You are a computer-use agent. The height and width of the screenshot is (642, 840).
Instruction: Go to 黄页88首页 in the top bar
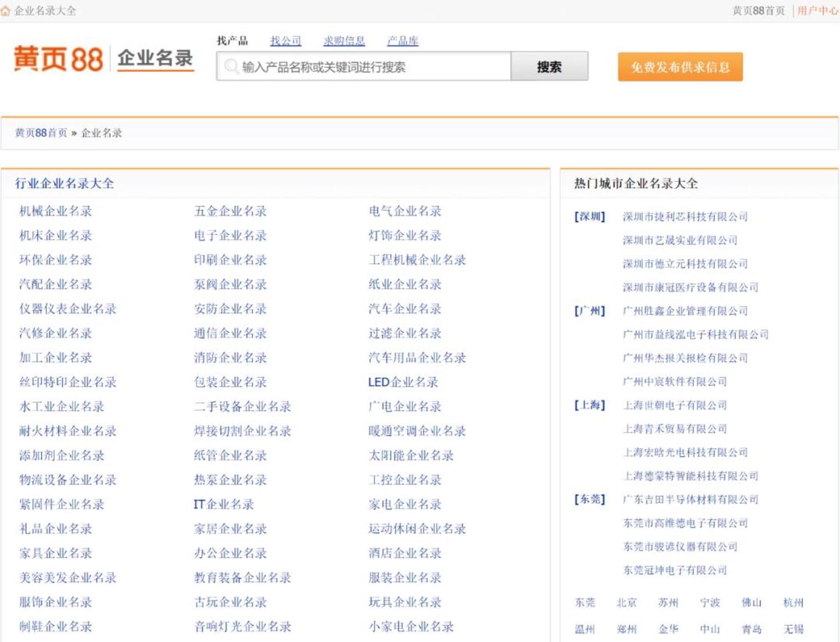pos(758,10)
